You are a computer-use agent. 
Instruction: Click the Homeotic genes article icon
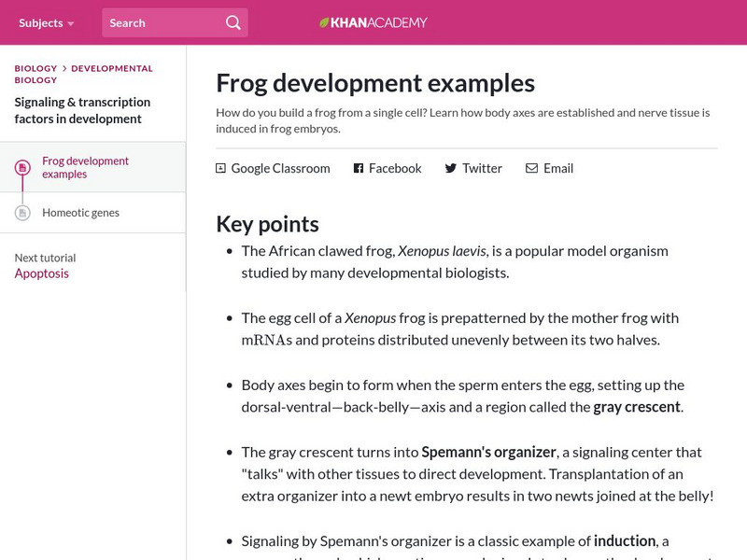pyautogui.click(x=22, y=213)
